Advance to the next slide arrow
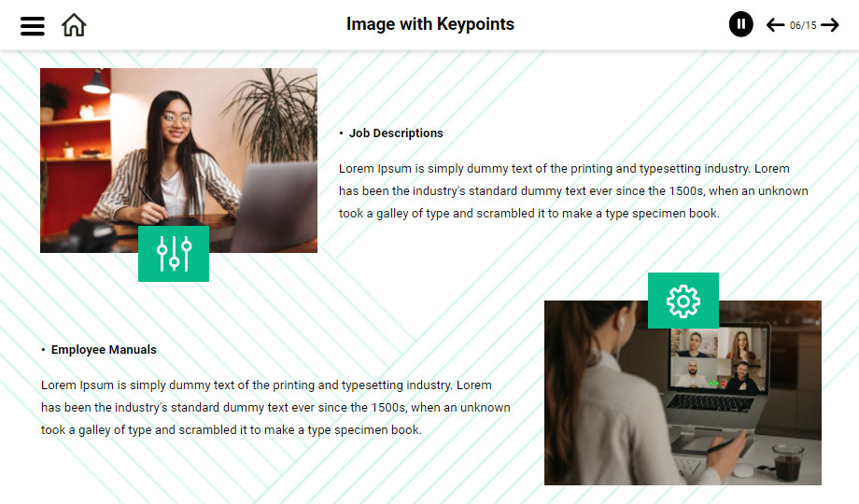Image resolution: width=859 pixels, height=504 pixels. click(x=830, y=25)
